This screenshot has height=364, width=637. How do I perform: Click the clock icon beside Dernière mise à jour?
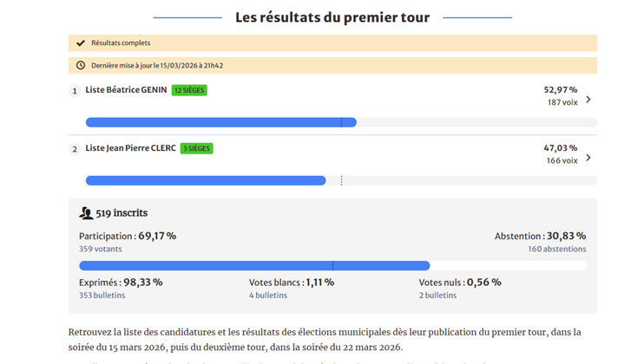pyautogui.click(x=81, y=65)
